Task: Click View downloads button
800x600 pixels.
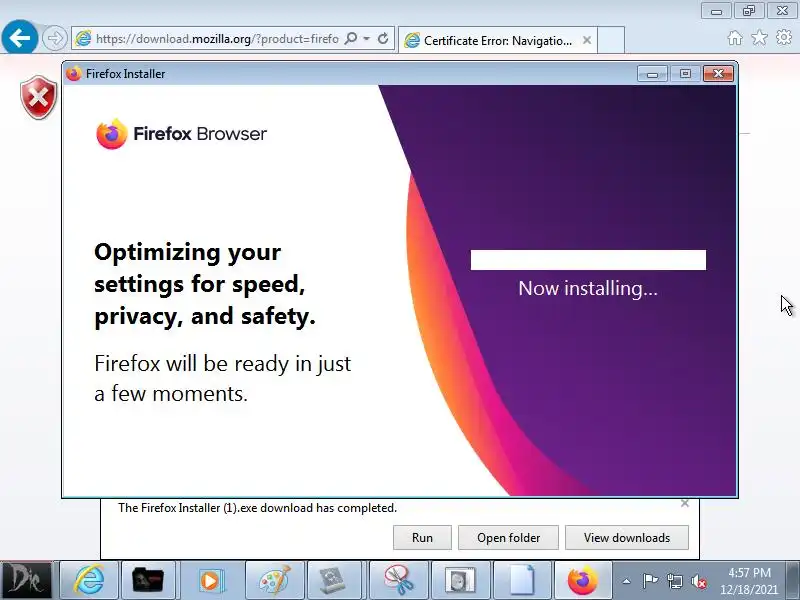Action: (x=627, y=538)
